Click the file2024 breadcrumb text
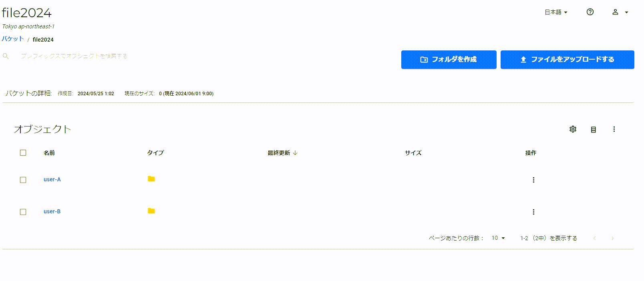 point(43,40)
